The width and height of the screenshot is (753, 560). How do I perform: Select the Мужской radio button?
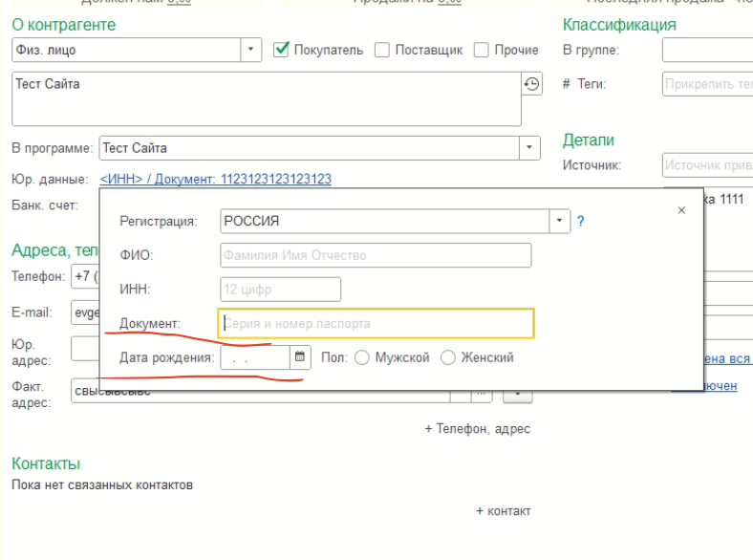(x=361, y=357)
